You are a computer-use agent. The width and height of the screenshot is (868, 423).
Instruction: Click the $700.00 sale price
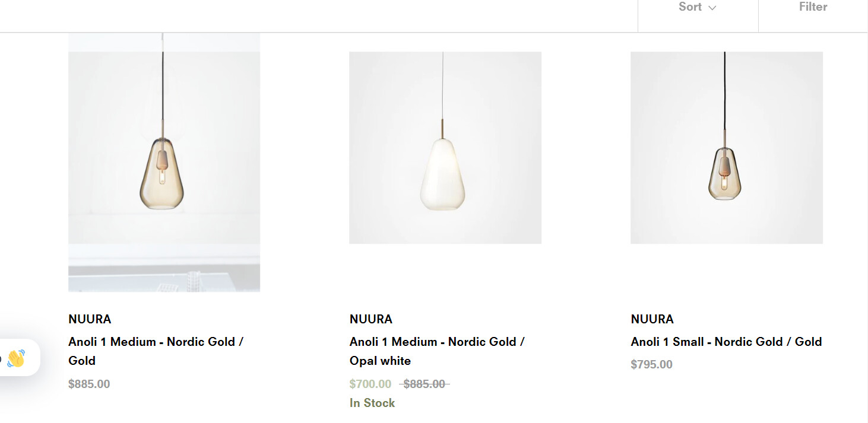[x=370, y=384]
